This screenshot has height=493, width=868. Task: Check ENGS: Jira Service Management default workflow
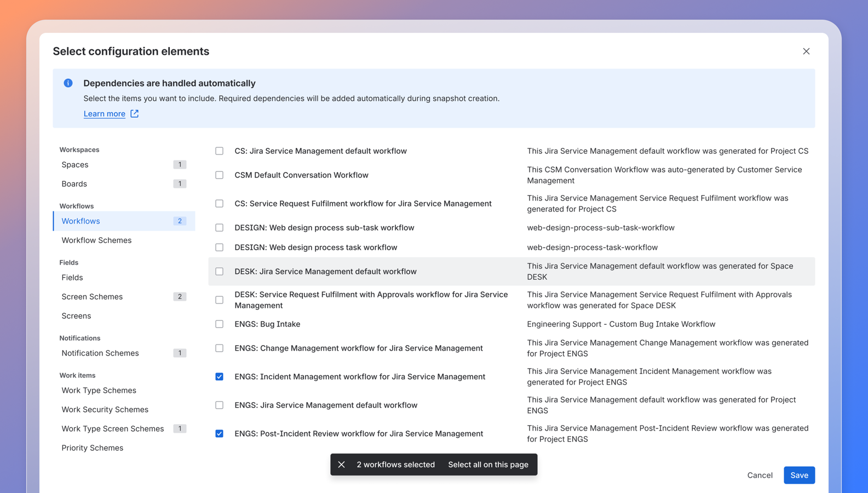pyautogui.click(x=219, y=405)
